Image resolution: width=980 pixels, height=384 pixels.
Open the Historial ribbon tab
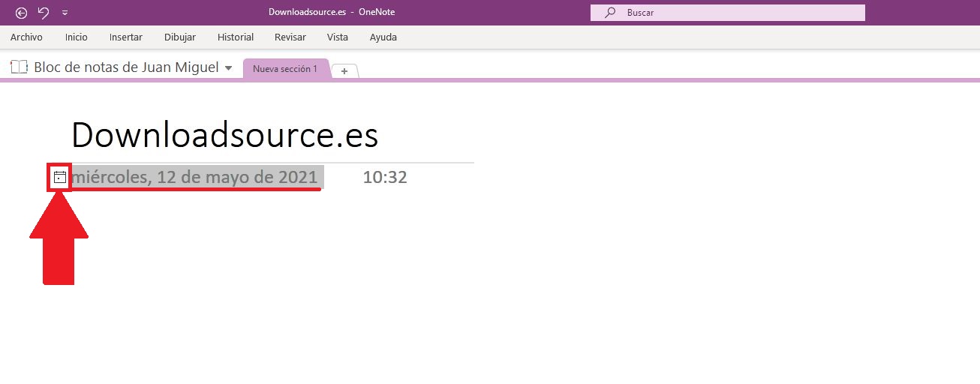pyautogui.click(x=236, y=37)
